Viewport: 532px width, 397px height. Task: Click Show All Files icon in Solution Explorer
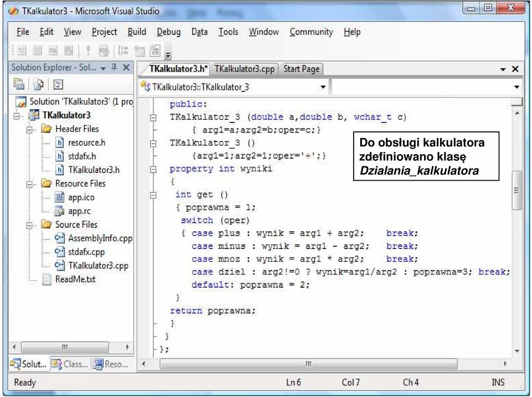[38, 84]
